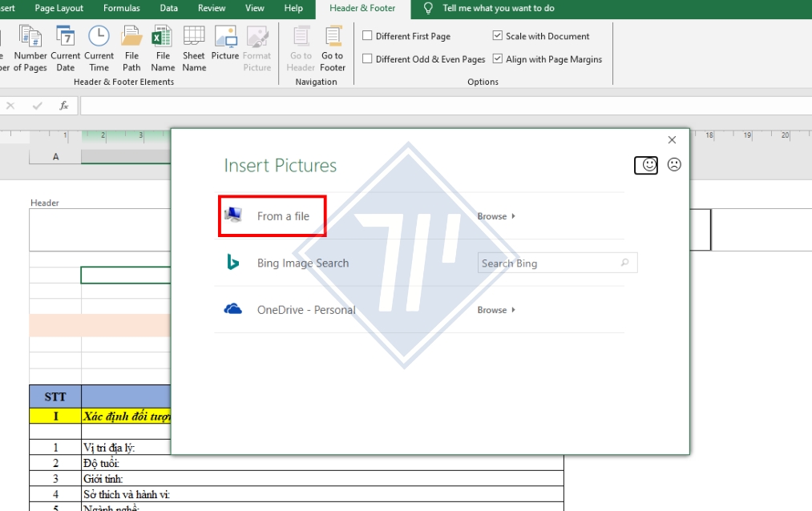This screenshot has width=812, height=511.
Task: Switch to the Review ribbon tab
Action: [212, 9]
